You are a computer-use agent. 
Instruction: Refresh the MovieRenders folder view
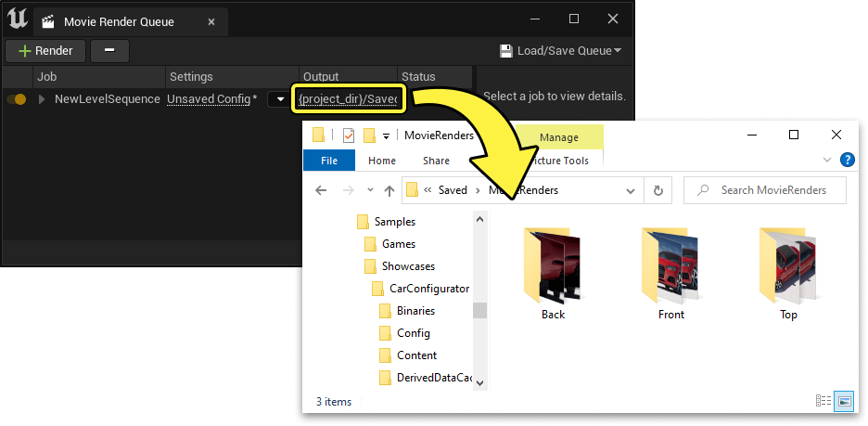[657, 190]
